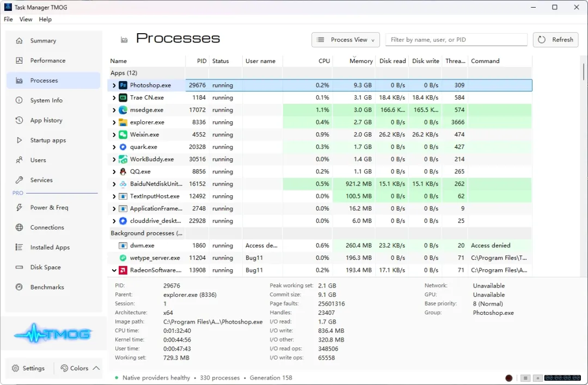Click the wetype_server.exe icon
The height and width of the screenshot is (385, 588).
click(123, 258)
